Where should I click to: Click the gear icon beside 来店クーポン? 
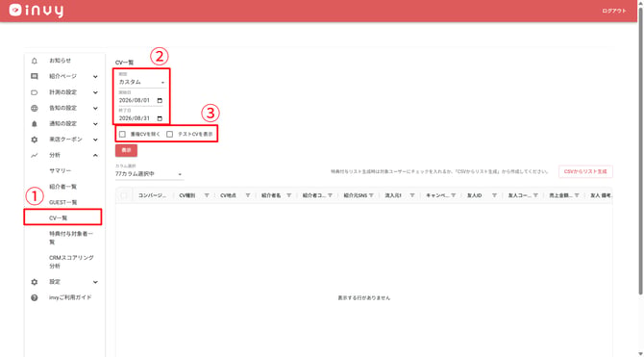35,140
